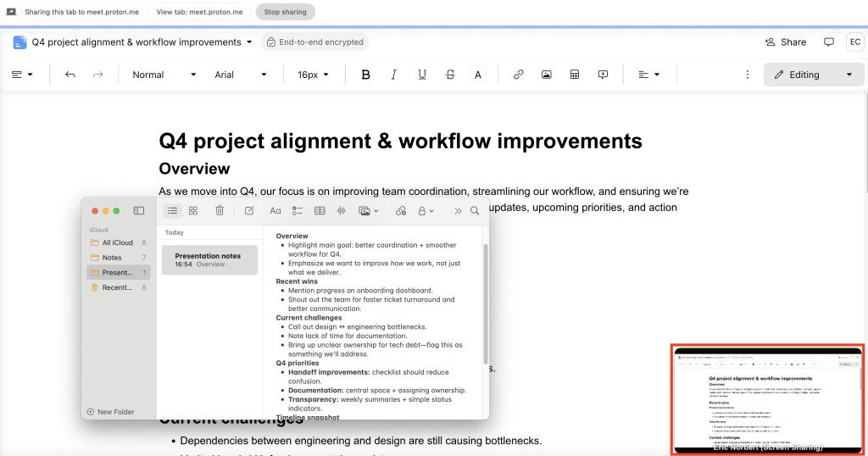Redo the last action
This screenshot has height=456, width=868.
click(98, 75)
